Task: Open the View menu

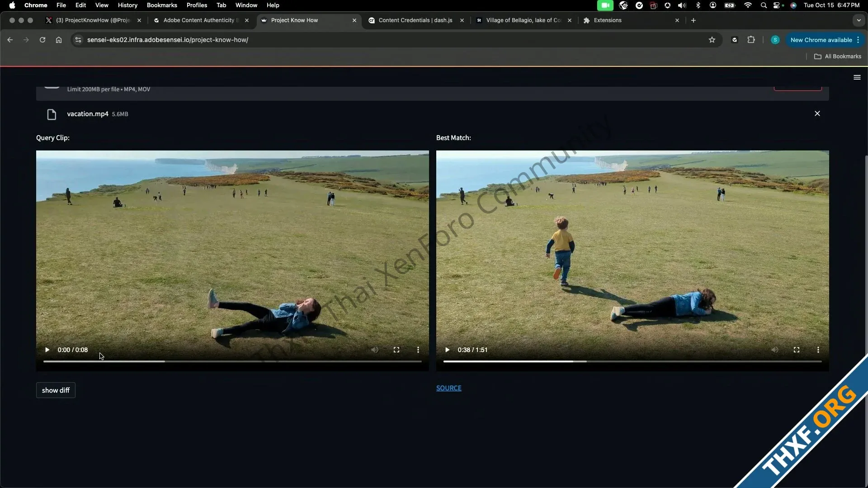Action: (x=102, y=5)
